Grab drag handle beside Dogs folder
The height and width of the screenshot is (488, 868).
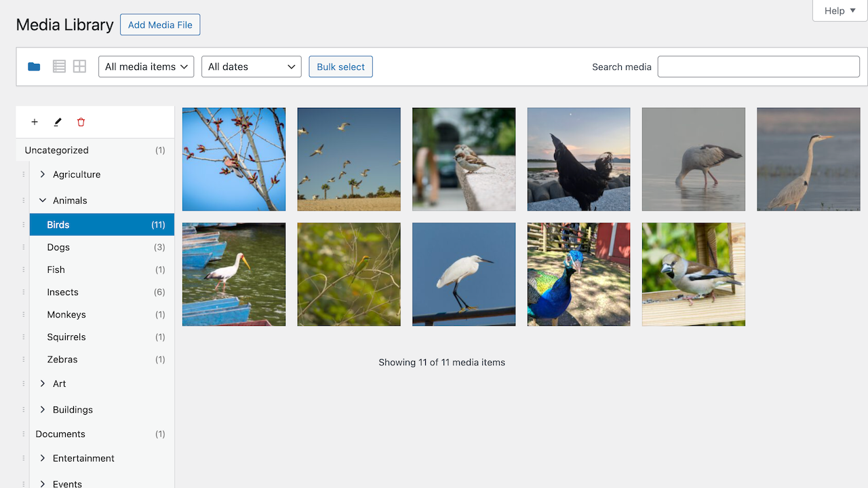tap(23, 247)
